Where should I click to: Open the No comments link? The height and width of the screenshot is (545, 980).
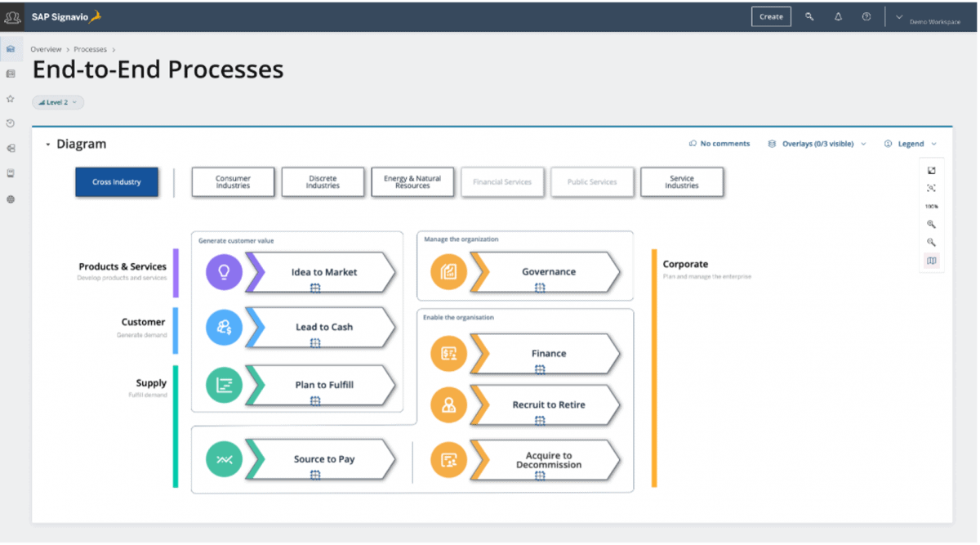(719, 143)
